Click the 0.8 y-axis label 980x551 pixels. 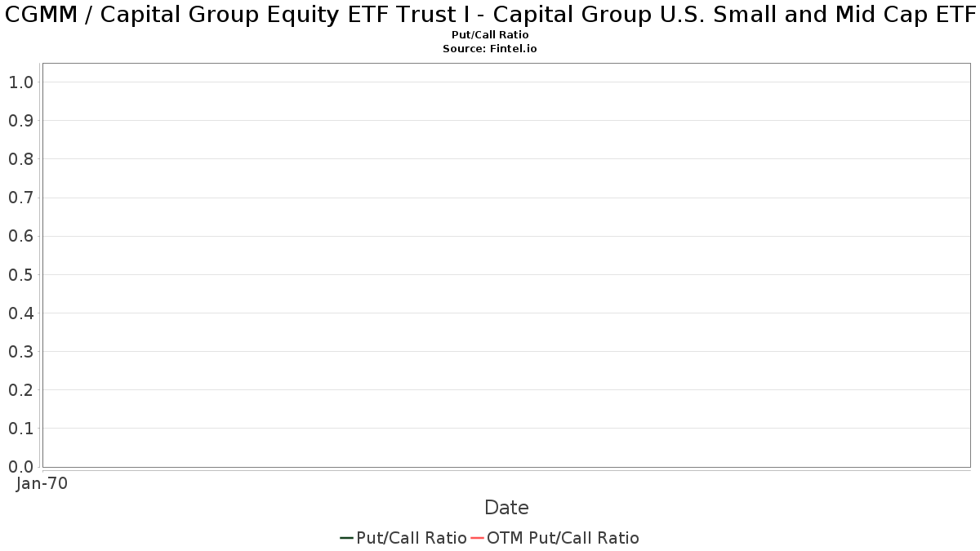click(20, 158)
